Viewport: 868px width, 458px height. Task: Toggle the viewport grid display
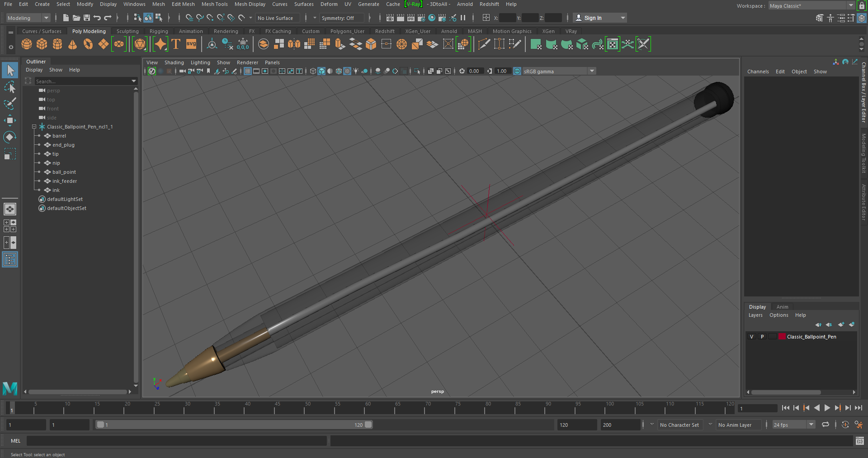tap(248, 71)
